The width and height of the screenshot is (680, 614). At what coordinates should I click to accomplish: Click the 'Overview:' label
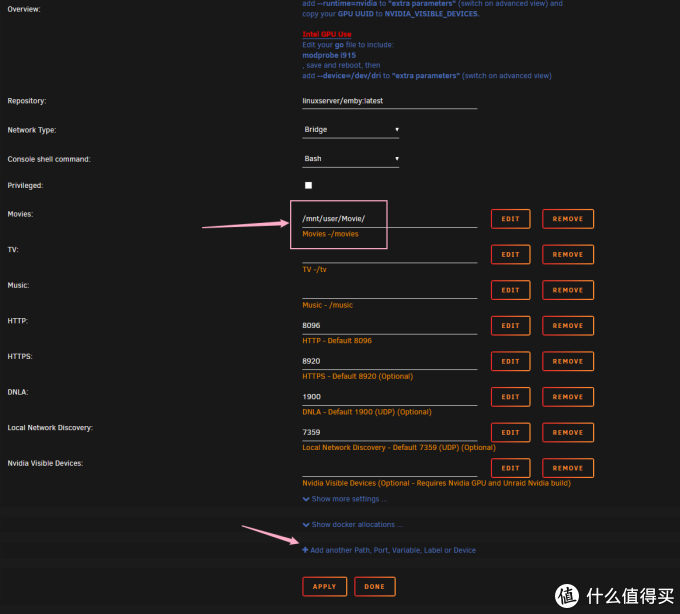click(24, 9)
